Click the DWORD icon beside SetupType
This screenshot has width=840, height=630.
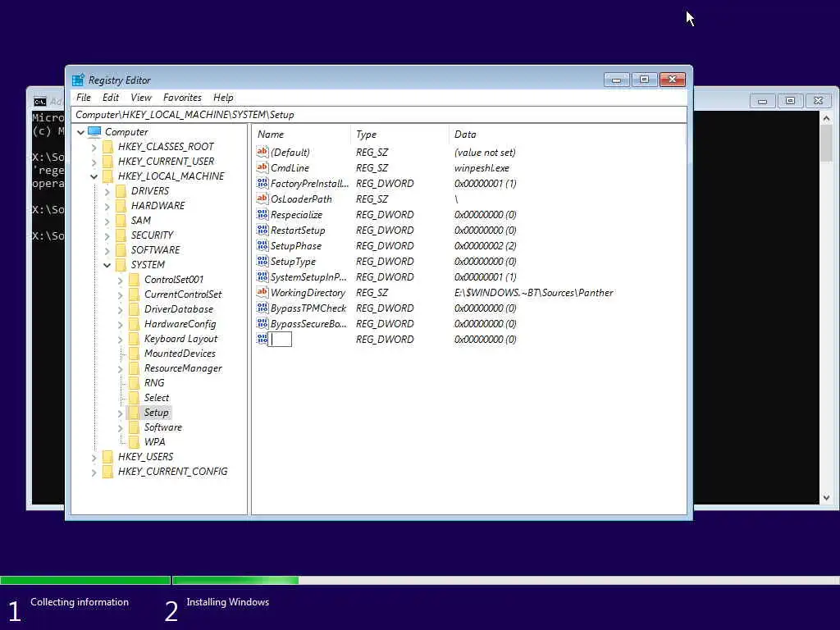pos(262,261)
